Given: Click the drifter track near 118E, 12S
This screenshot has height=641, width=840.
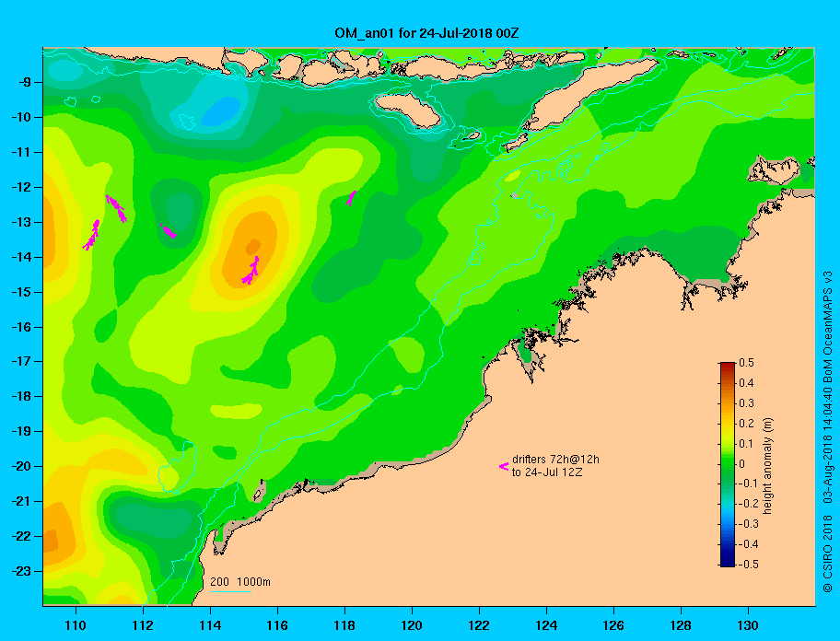Looking at the screenshot, I should (x=352, y=198).
